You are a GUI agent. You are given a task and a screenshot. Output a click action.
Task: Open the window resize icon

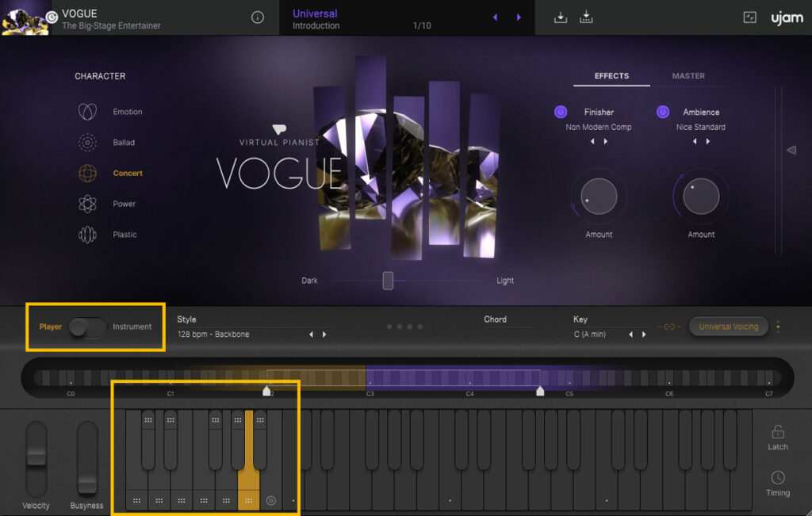click(x=749, y=17)
